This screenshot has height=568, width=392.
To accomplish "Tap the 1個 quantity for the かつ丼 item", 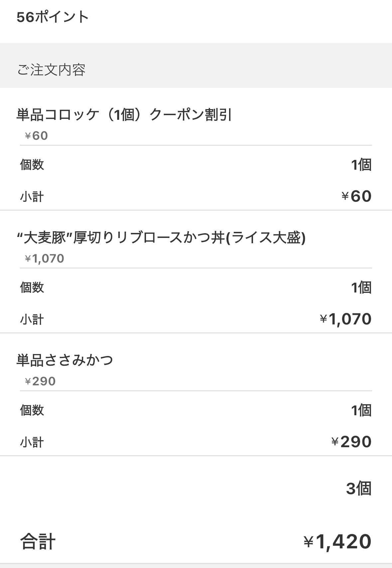I will click(x=361, y=287).
